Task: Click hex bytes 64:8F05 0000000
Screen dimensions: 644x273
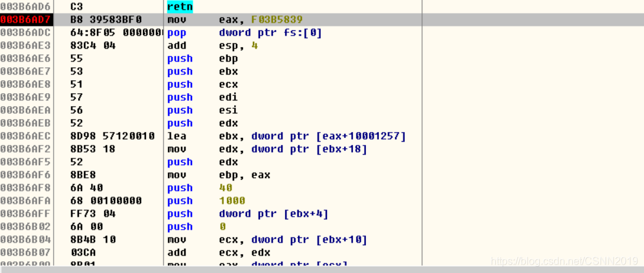Action: pyautogui.click(x=116, y=32)
